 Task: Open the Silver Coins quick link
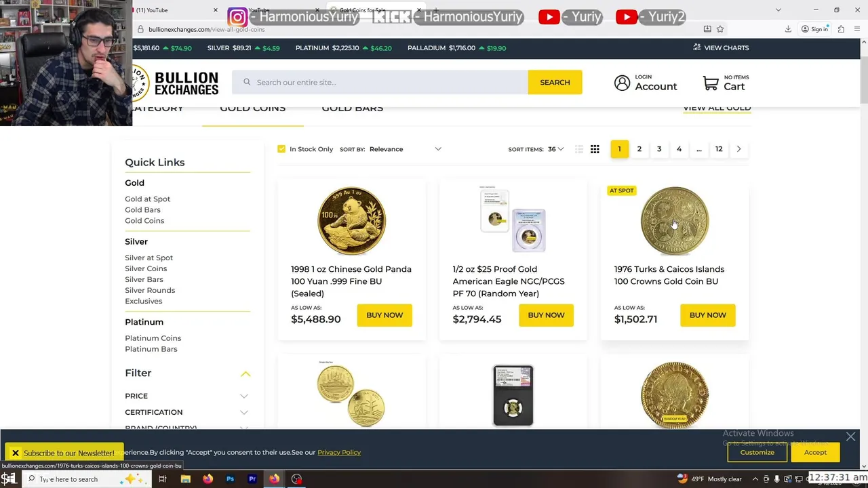(146, 268)
